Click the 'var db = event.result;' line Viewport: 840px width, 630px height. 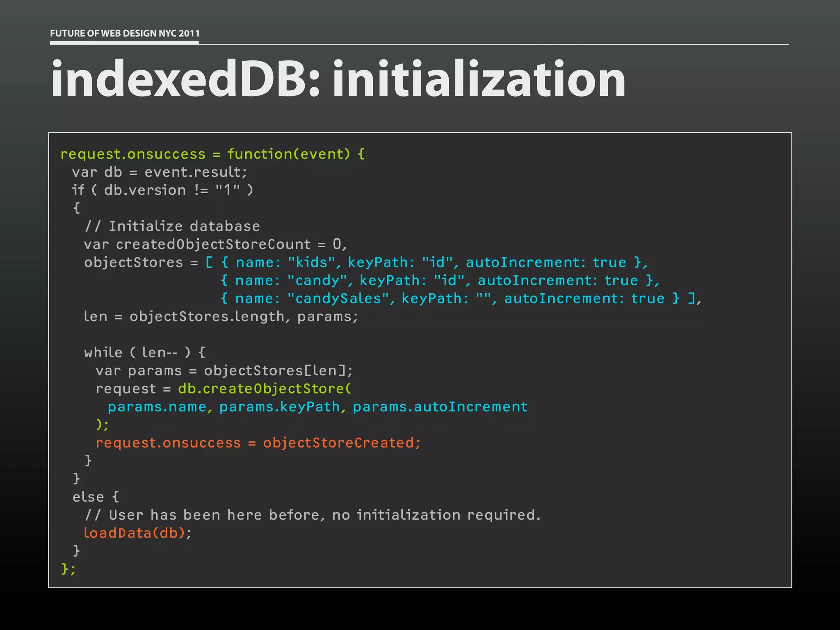tap(160, 172)
